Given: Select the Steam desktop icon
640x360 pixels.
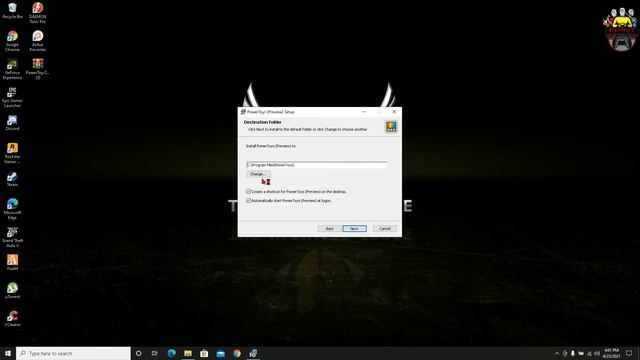Looking at the screenshot, I should click(12, 179).
